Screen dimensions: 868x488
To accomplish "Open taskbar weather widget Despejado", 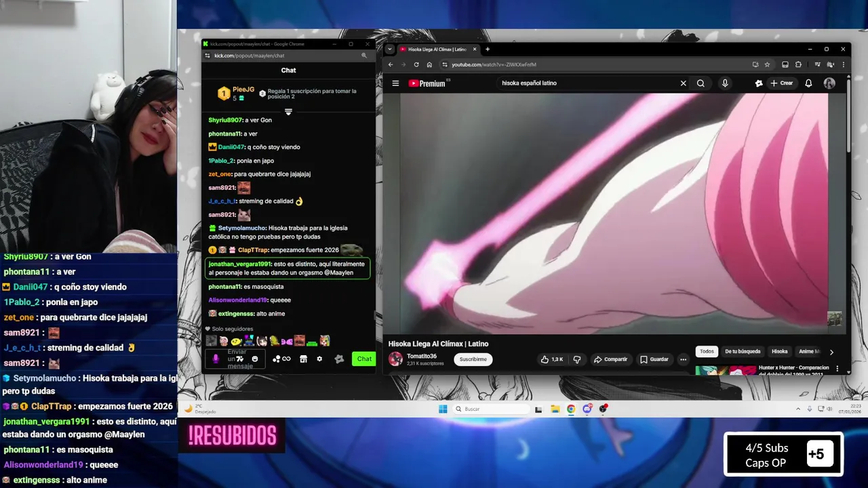I will [201, 409].
